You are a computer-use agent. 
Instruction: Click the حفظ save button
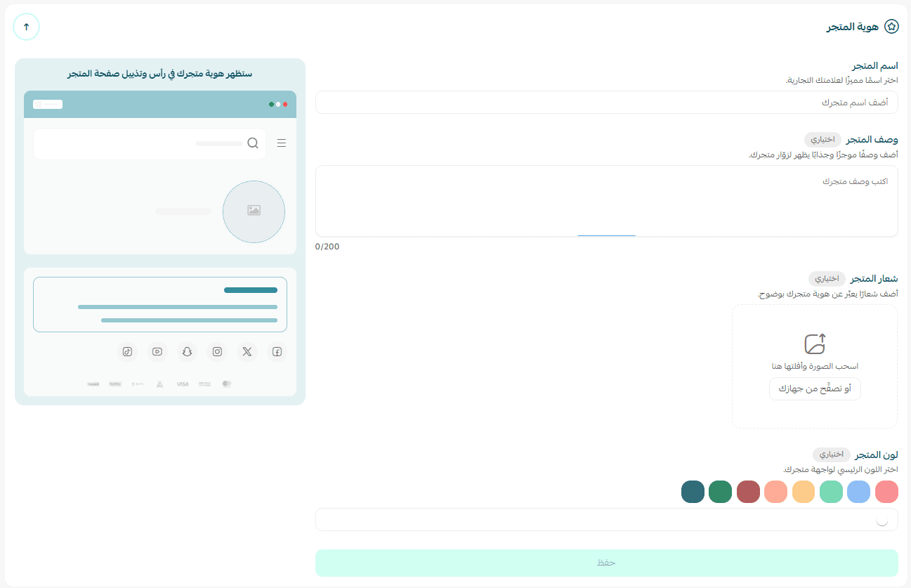(607, 563)
